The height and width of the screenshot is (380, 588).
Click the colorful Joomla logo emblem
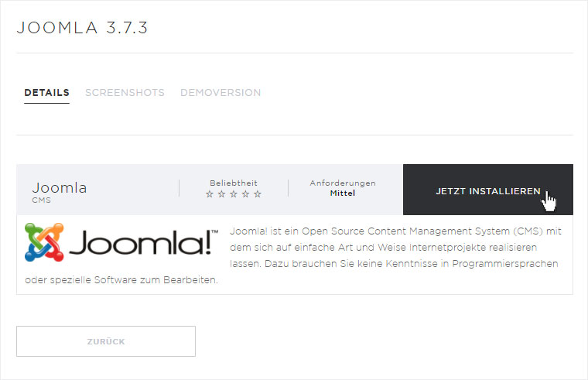click(44, 242)
